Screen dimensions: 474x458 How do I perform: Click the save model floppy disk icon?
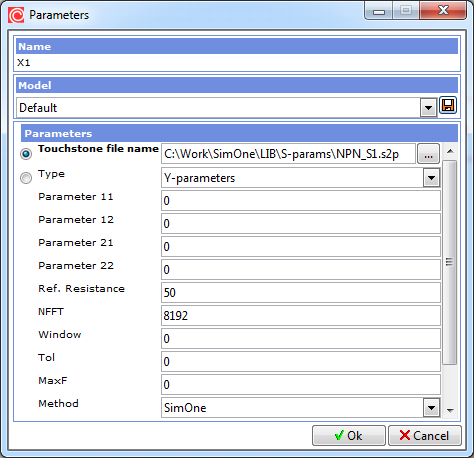[x=448, y=106]
